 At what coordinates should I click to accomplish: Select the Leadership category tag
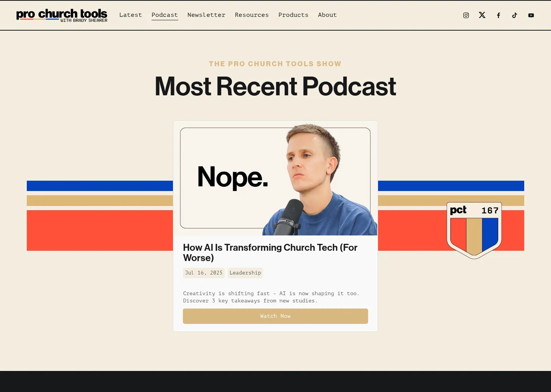click(245, 273)
